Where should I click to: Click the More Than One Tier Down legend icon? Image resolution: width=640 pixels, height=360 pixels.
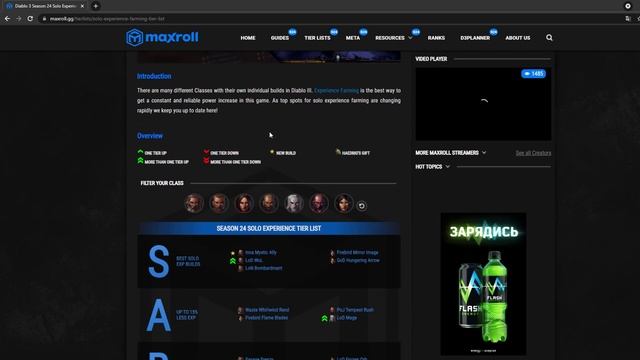click(x=206, y=161)
